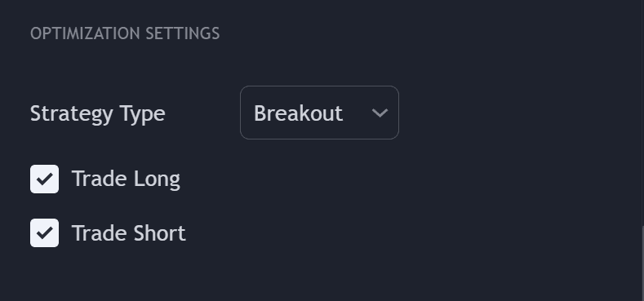Click the Trade Long label text
644x301 pixels.
pos(126,179)
